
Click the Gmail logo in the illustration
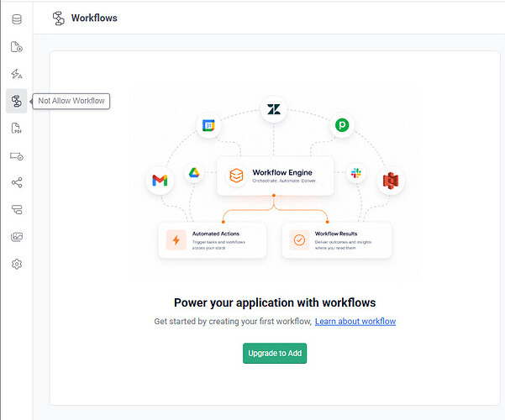[x=160, y=181]
